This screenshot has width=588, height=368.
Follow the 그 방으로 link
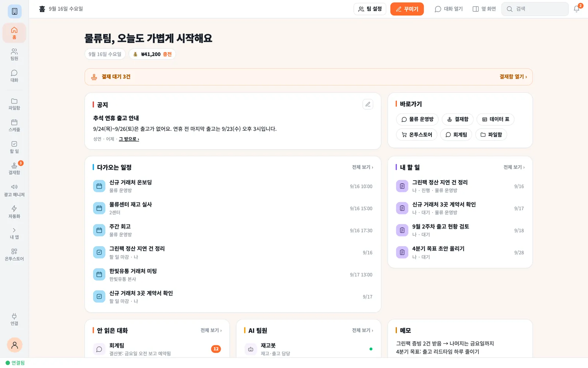tap(129, 139)
